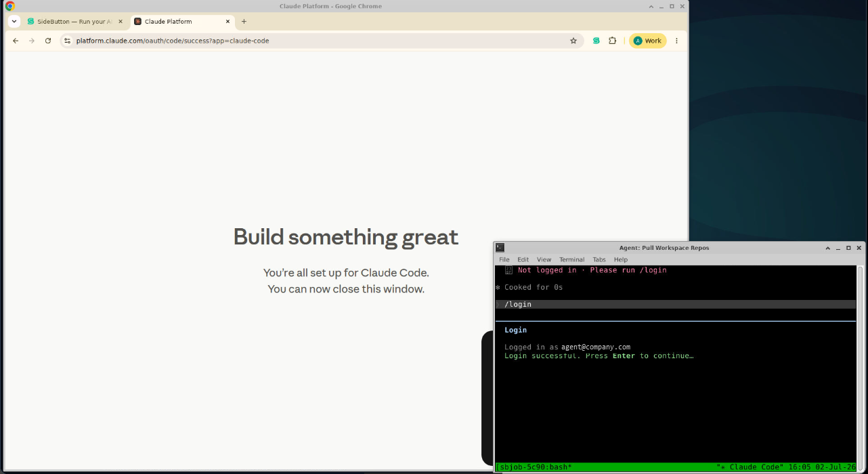Open the View menu in terminal

tap(544, 259)
